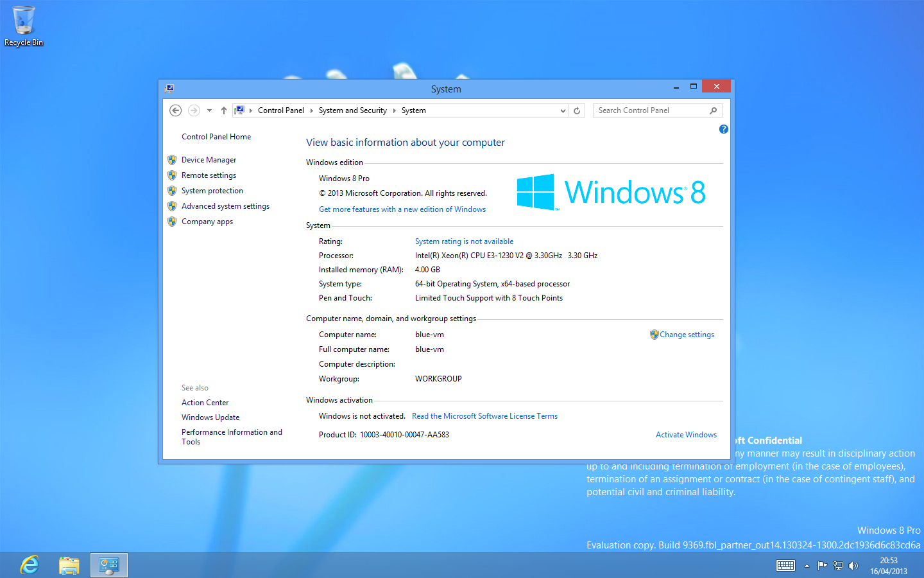The width and height of the screenshot is (924, 578).
Task: Minimize the System window
Action: click(x=676, y=87)
